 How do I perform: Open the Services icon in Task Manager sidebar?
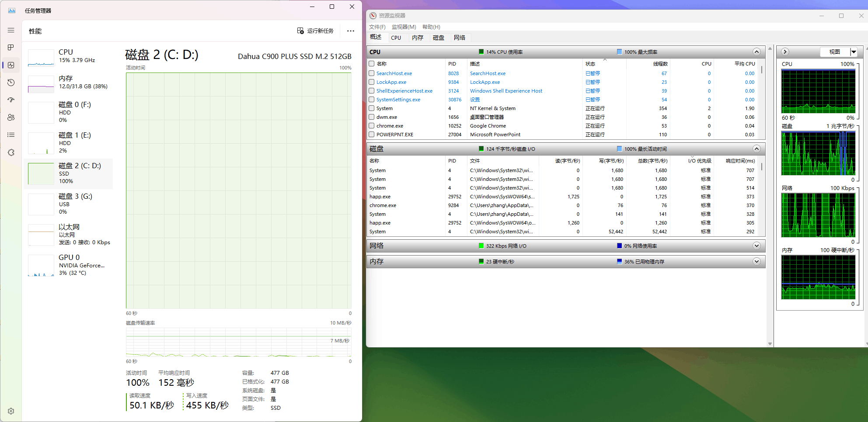coord(11,152)
